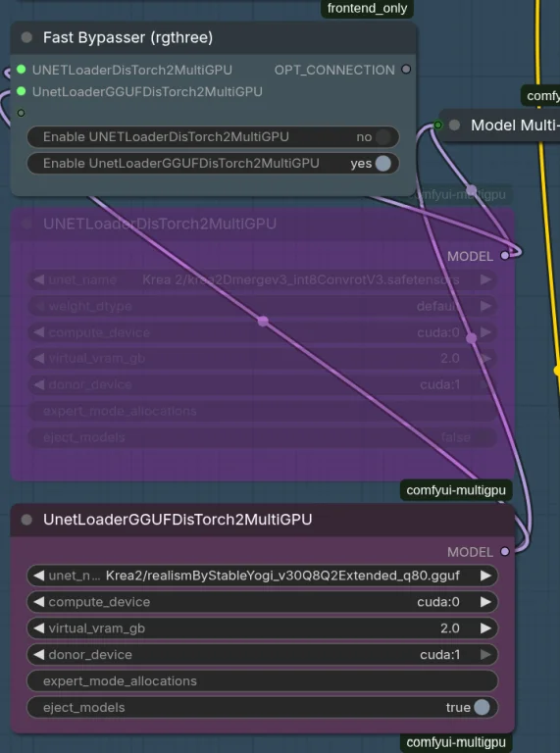560x753 pixels.
Task: Select next donor_device in the GGUF loader
Action: click(485, 655)
